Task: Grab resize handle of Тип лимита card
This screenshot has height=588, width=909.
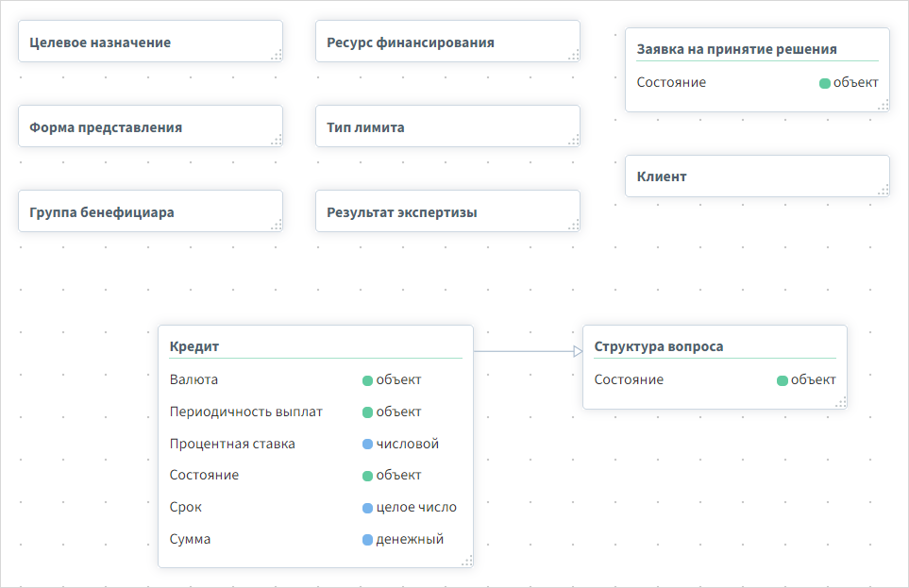Action: 574,141
